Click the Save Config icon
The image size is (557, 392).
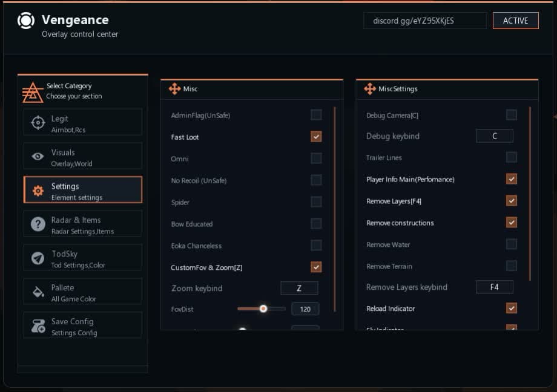coord(38,326)
